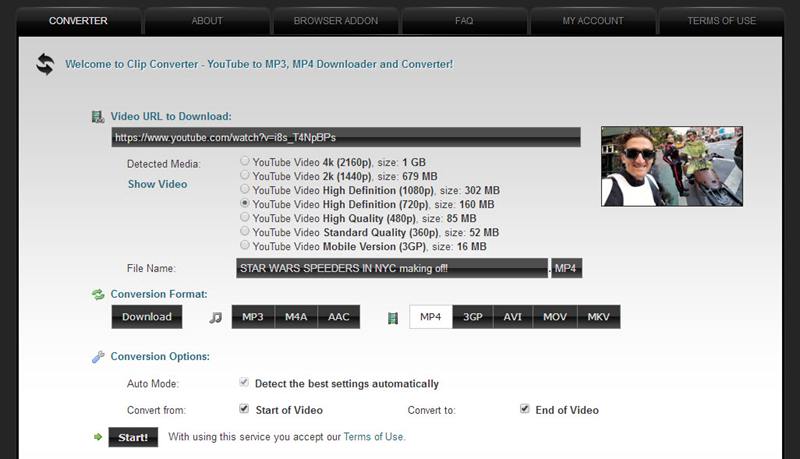This screenshot has width=800, height=459.
Task: Select MP4 video format
Action: [431, 317]
